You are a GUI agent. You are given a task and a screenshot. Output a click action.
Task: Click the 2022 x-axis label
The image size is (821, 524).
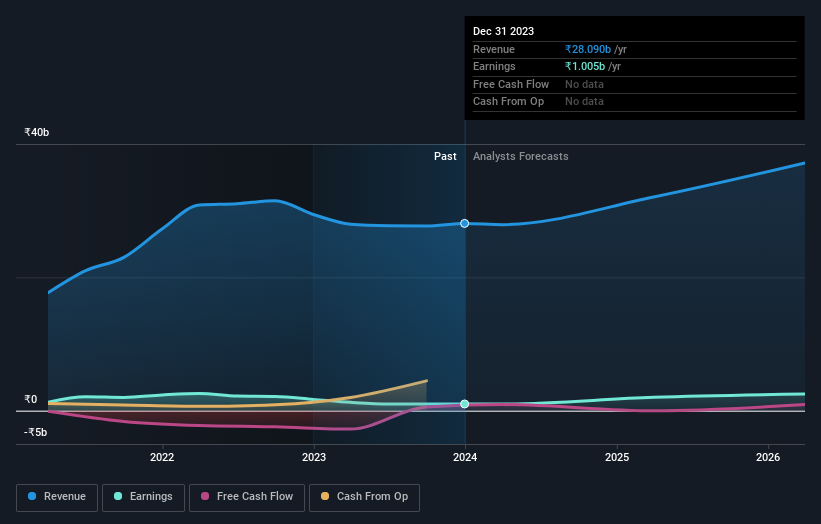click(x=162, y=458)
